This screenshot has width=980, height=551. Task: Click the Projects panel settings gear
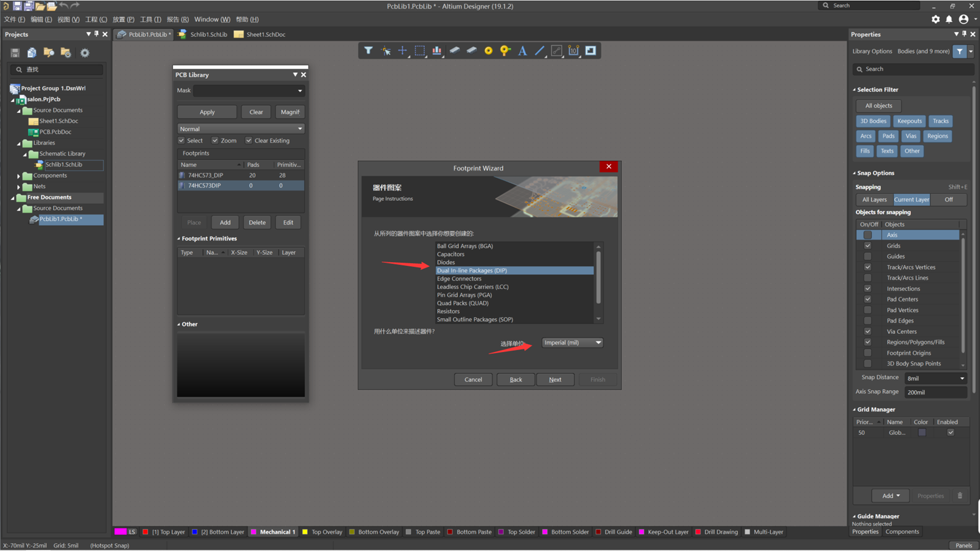tap(85, 53)
